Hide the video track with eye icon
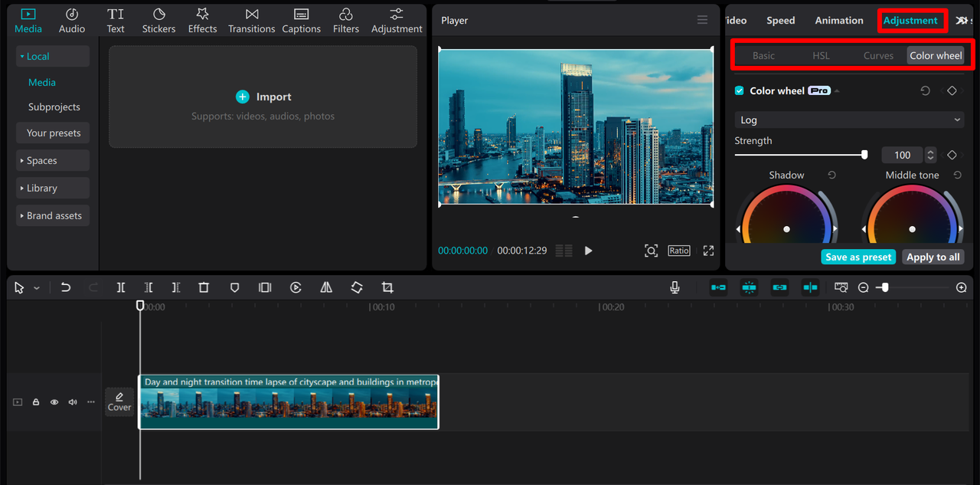The image size is (980, 485). click(x=54, y=401)
